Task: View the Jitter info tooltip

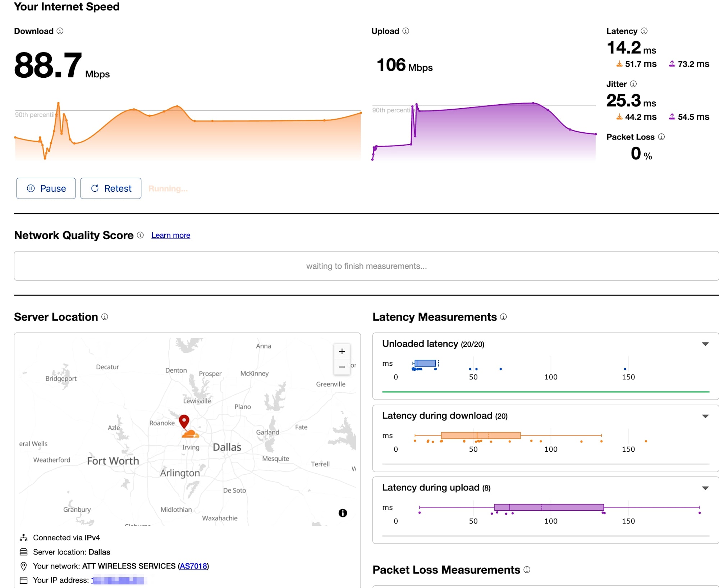Action: pos(634,84)
